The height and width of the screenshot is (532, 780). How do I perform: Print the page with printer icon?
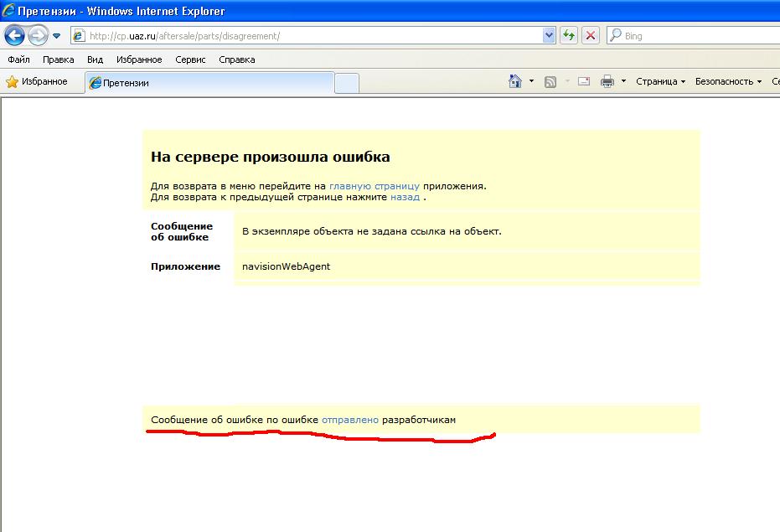point(607,81)
